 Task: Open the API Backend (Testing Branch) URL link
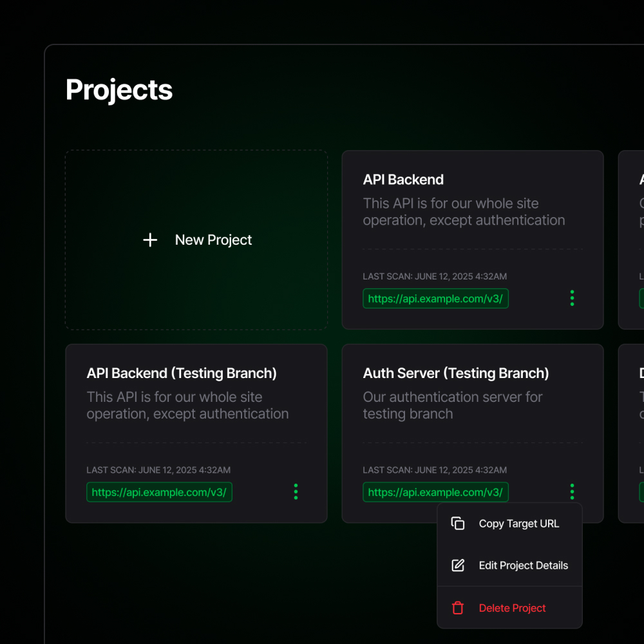tap(159, 492)
